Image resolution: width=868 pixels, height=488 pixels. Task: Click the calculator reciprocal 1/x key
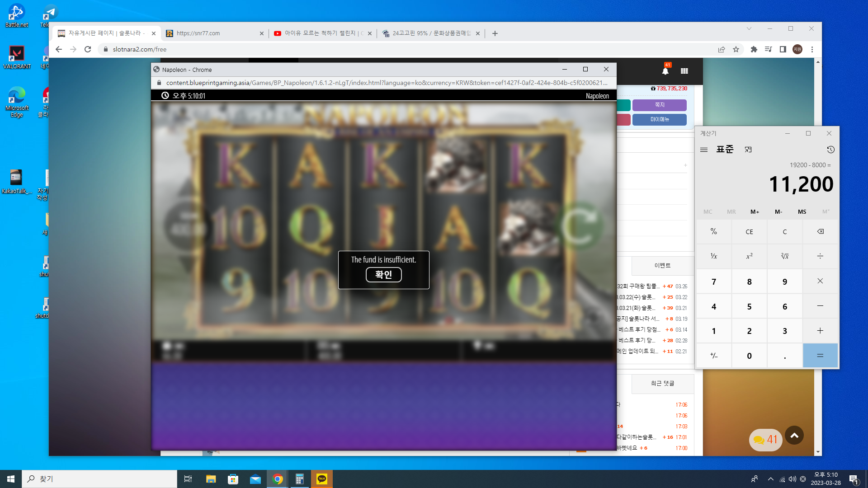click(714, 256)
